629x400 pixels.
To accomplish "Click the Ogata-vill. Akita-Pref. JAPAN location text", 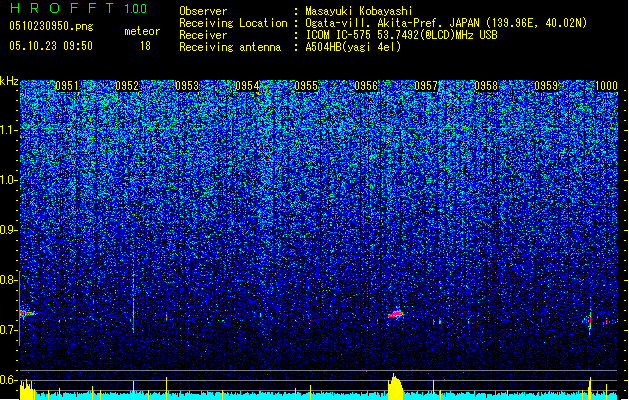I will [x=446, y=23].
